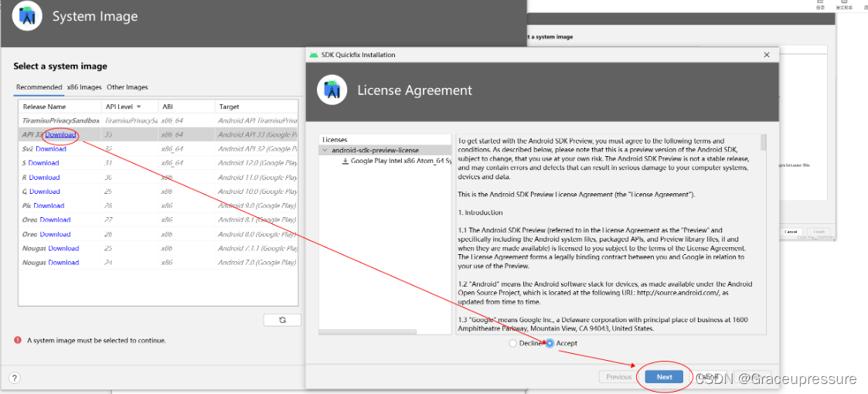Viewport: 868px width, 394px height.
Task: Click the Release Name column header
Action: (60, 107)
